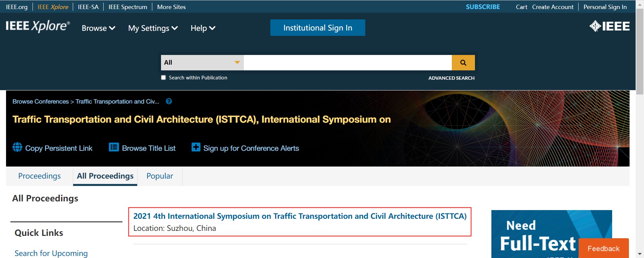644x258 pixels.
Task: Open the IEEE-SA link
Action: point(88,7)
